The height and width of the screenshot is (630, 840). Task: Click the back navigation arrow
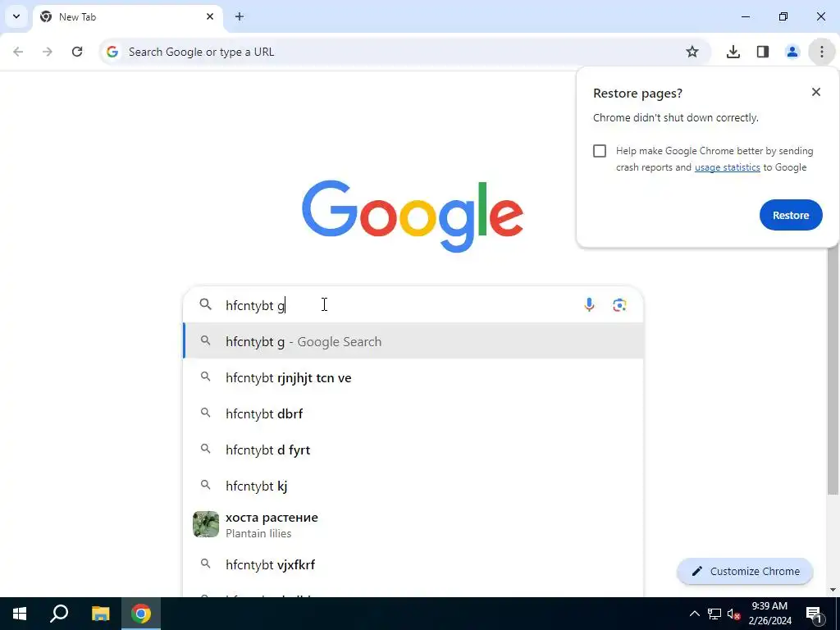(18, 52)
